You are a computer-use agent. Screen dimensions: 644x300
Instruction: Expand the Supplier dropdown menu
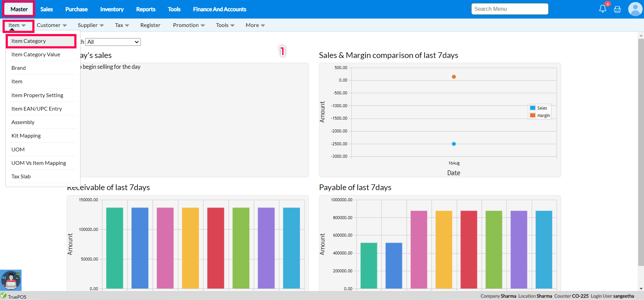pyautogui.click(x=91, y=25)
